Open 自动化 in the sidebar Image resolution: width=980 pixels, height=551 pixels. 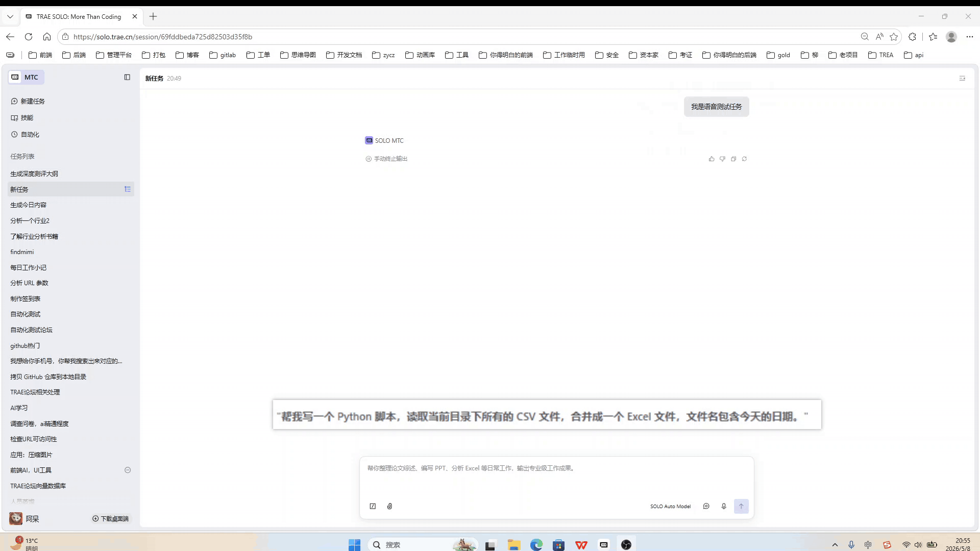click(x=25, y=134)
